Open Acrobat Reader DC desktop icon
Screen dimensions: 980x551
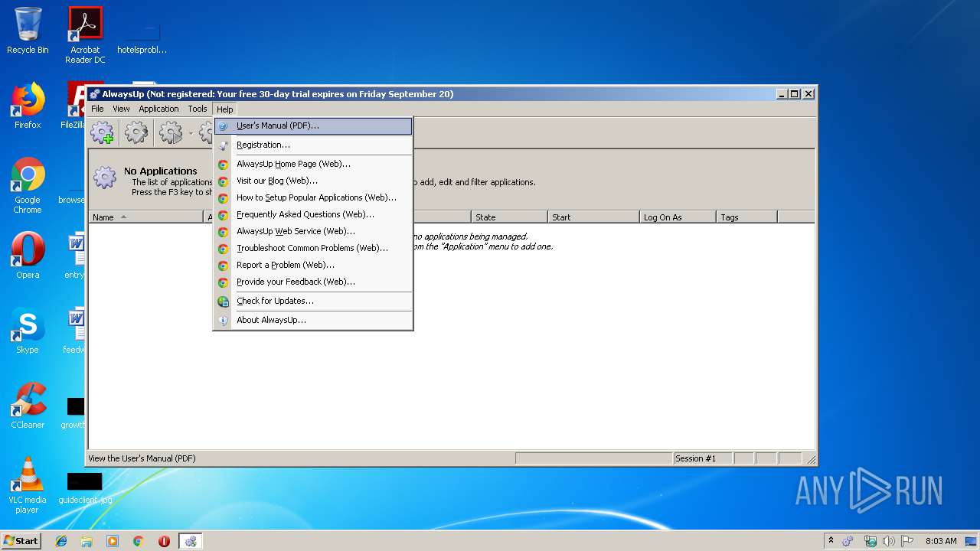point(85,35)
